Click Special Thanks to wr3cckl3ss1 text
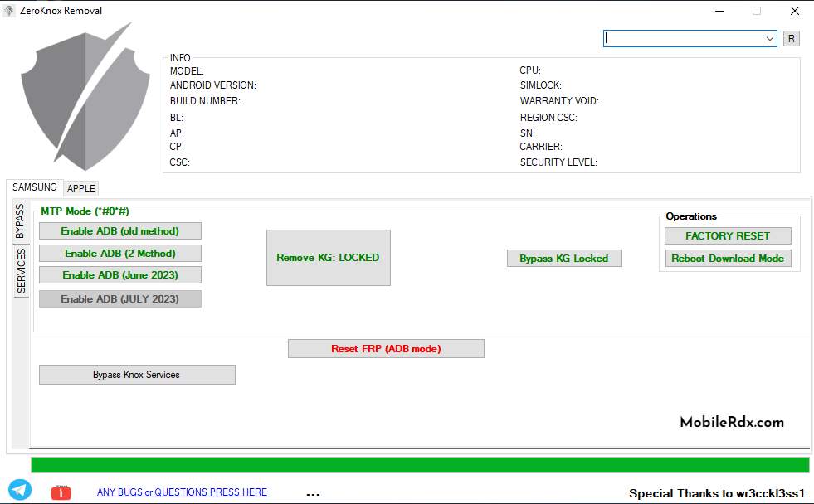 (x=719, y=493)
